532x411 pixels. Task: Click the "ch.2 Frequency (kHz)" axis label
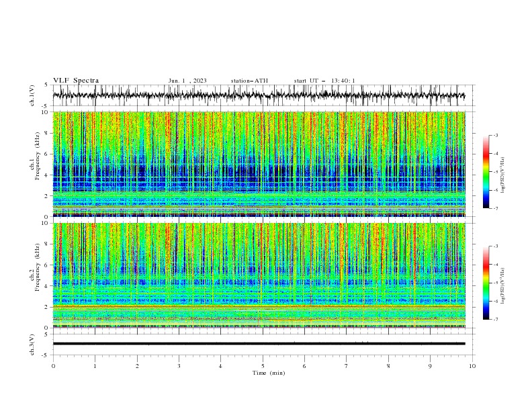coord(35,267)
